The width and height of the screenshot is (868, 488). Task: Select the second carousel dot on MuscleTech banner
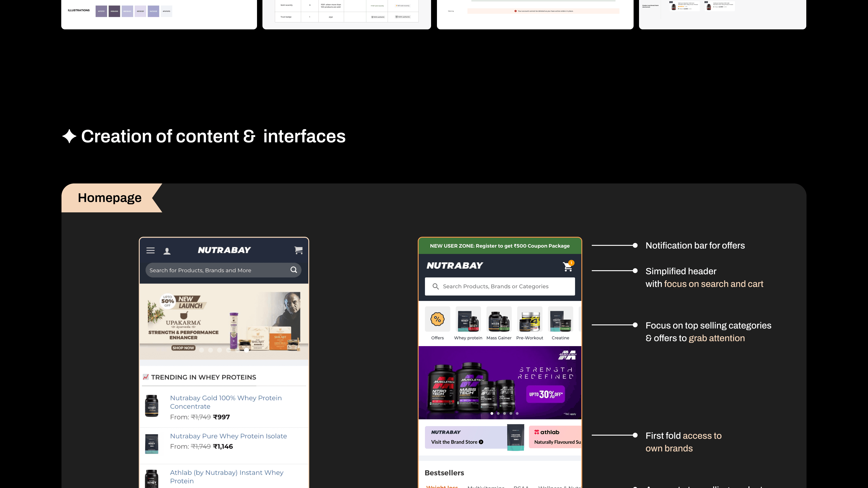click(x=498, y=413)
